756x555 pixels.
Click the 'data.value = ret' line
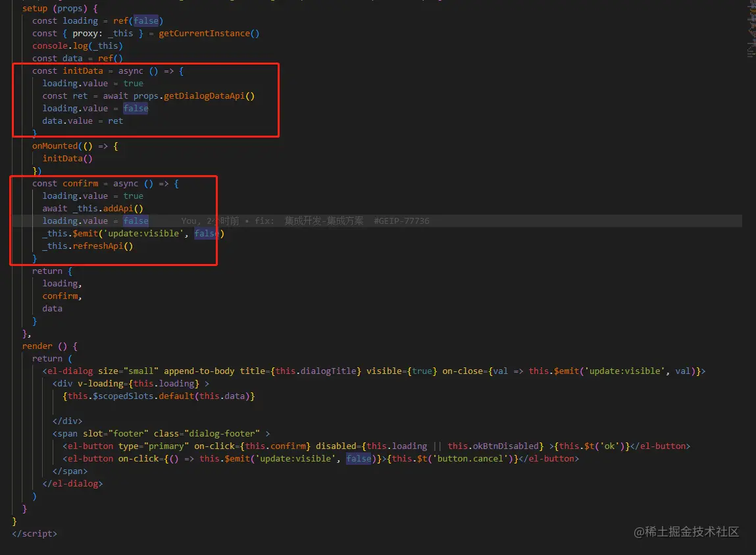(82, 121)
